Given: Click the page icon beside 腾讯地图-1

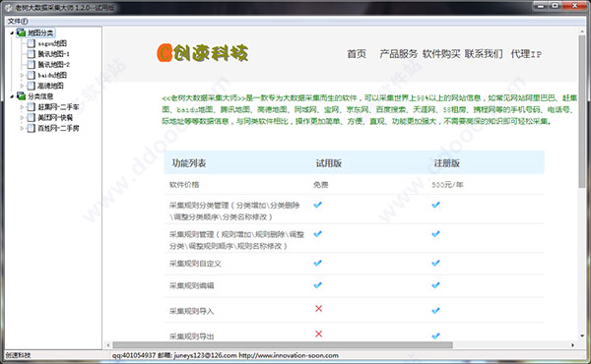Looking at the screenshot, I should tap(32, 54).
